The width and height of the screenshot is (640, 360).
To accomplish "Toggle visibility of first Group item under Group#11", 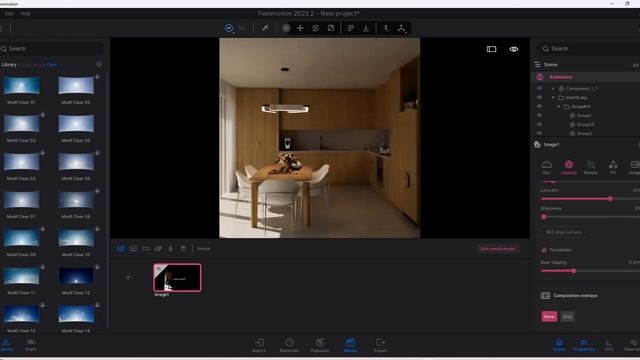I will 539,116.
